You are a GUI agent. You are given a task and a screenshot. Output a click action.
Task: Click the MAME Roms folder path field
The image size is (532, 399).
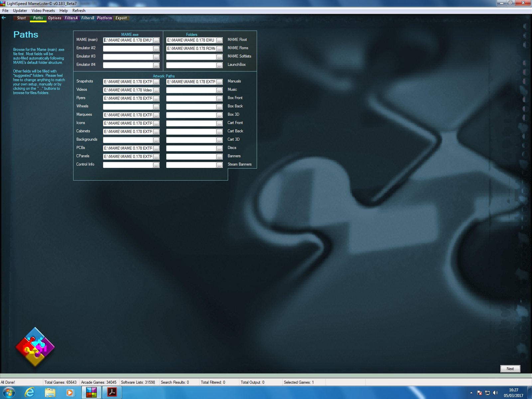pos(191,49)
